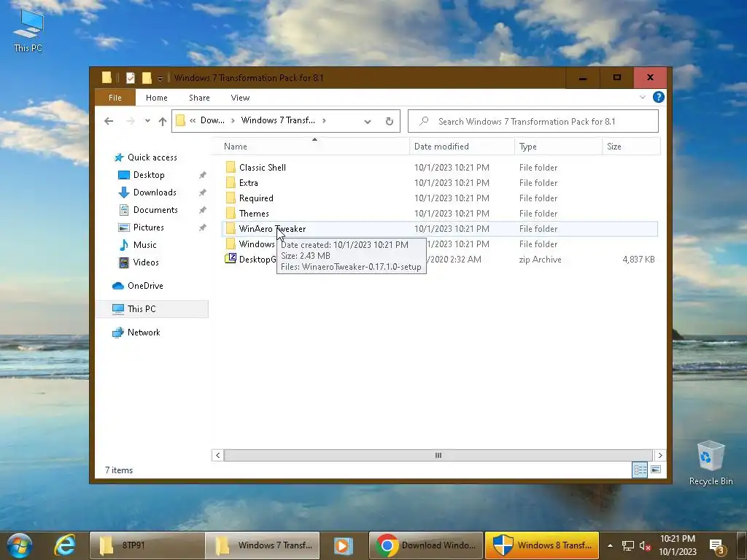Open the Action Center notifications icon

[x=716, y=546]
